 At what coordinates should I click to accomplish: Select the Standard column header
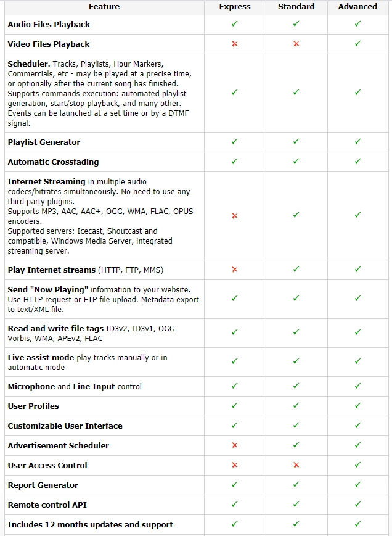pos(296,7)
